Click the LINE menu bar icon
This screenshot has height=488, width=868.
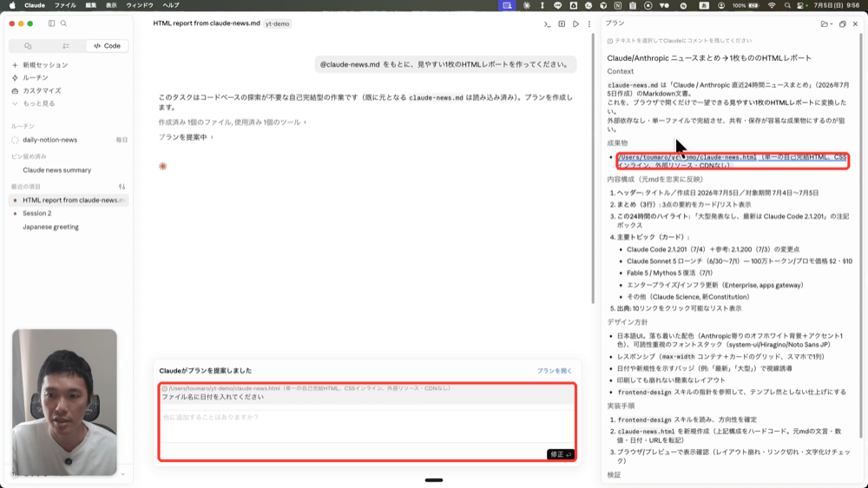(x=557, y=5)
